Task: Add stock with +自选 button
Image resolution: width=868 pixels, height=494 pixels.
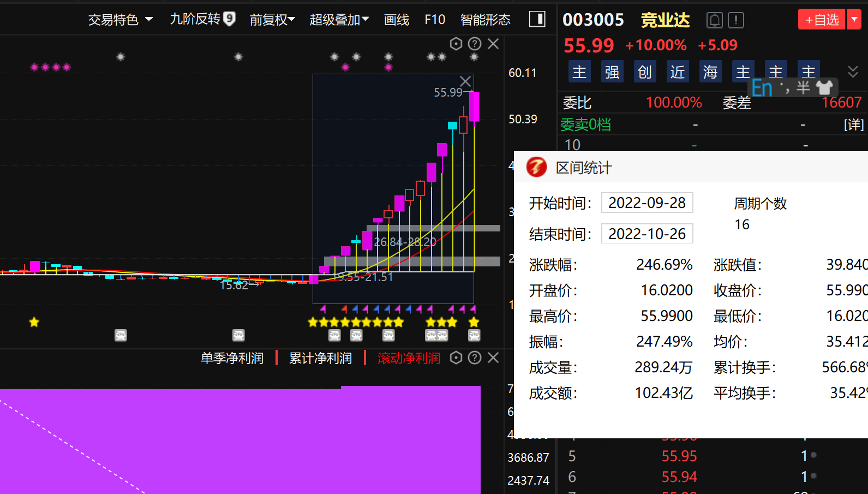Action: [822, 20]
